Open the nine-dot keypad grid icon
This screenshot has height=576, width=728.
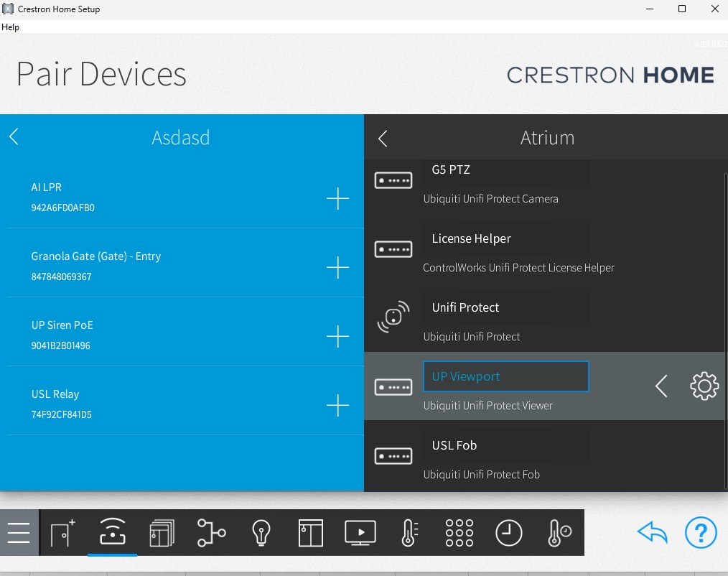[459, 532]
